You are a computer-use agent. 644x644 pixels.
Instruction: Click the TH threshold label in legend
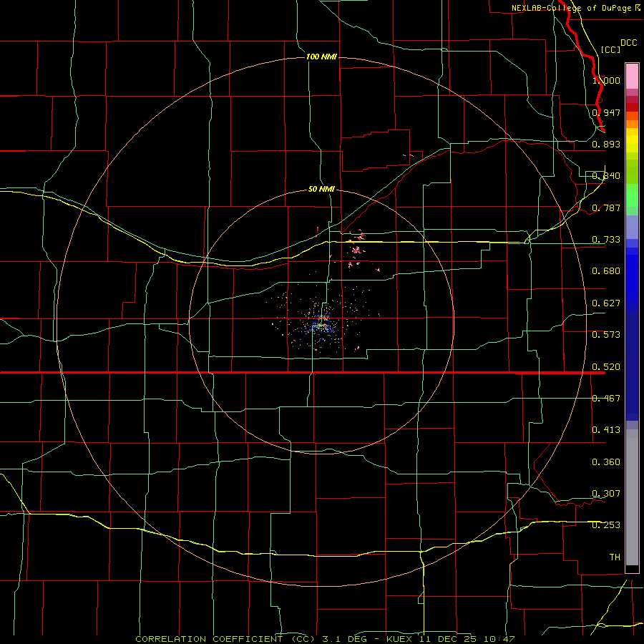[615, 557]
